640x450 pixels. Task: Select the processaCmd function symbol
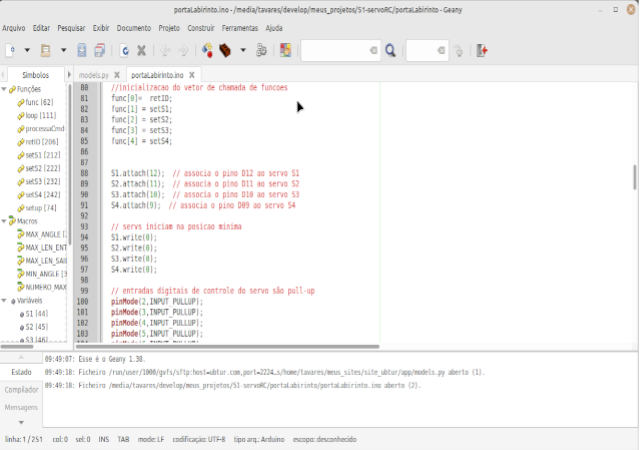pos(44,129)
